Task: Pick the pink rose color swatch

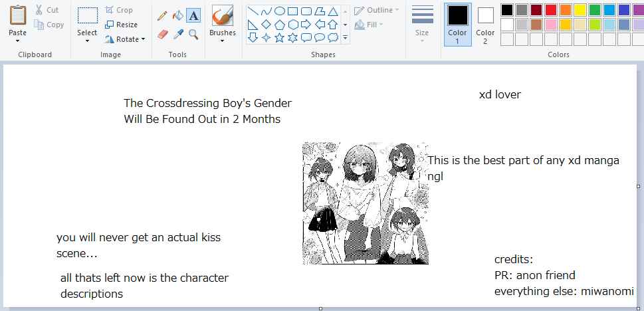Action: [x=551, y=25]
